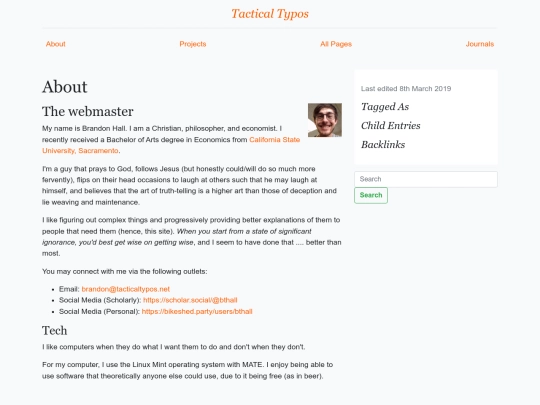Select All Pages in the navigation bar

[x=336, y=44]
